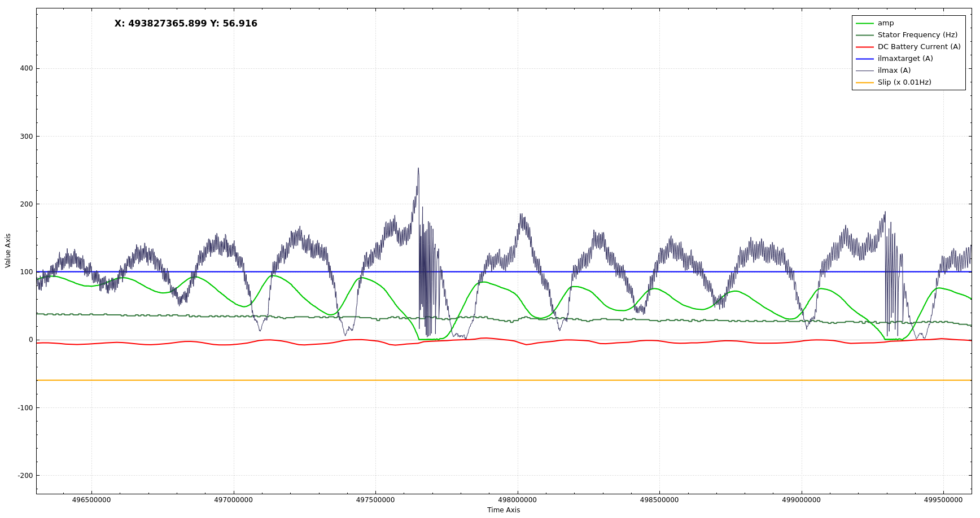Select the Stator Frequency (Hz) legend label

pos(917,35)
